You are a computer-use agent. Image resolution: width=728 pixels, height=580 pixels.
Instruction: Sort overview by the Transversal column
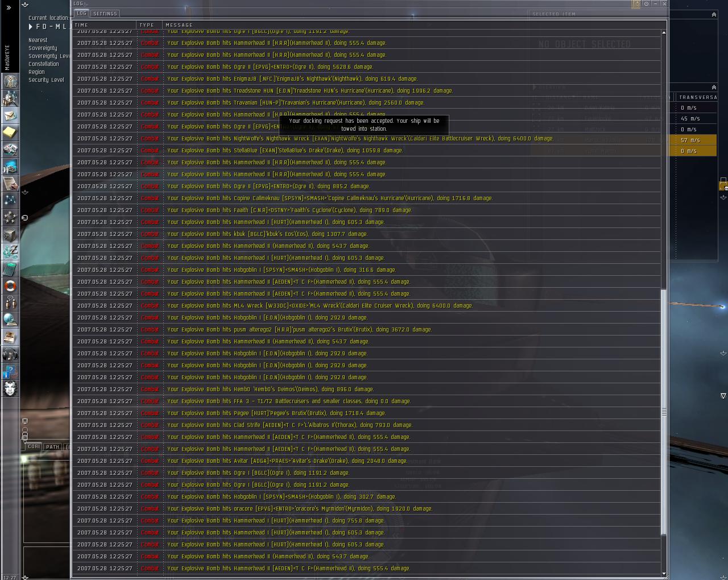point(697,97)
